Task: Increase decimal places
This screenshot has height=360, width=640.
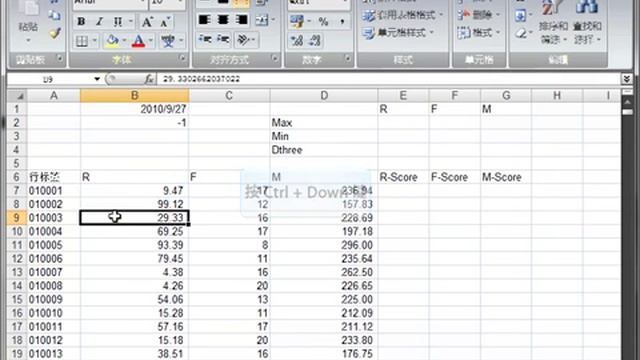Action: (297, 40)
